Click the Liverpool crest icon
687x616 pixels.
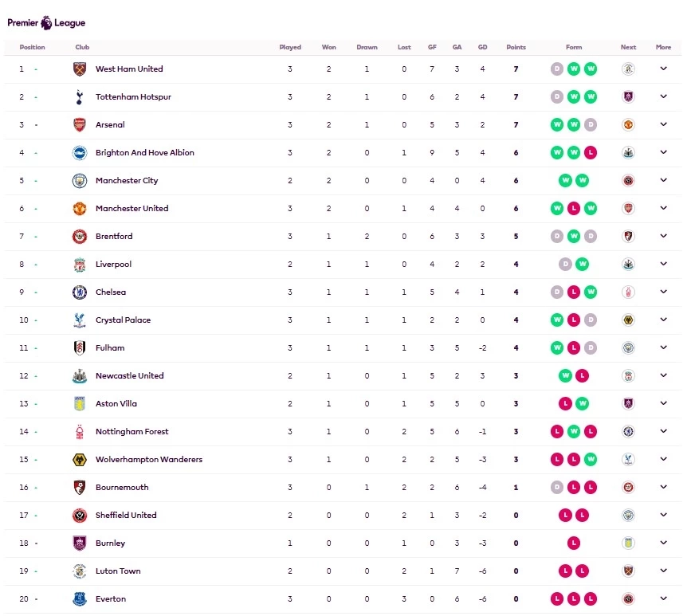click(79, 265)
